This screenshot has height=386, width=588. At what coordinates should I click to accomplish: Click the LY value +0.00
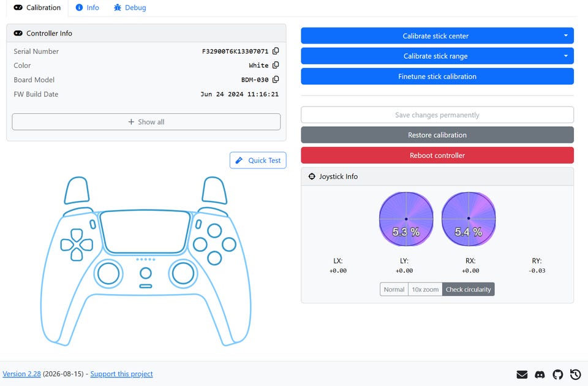pyautogui.click(x=404, y=270)
